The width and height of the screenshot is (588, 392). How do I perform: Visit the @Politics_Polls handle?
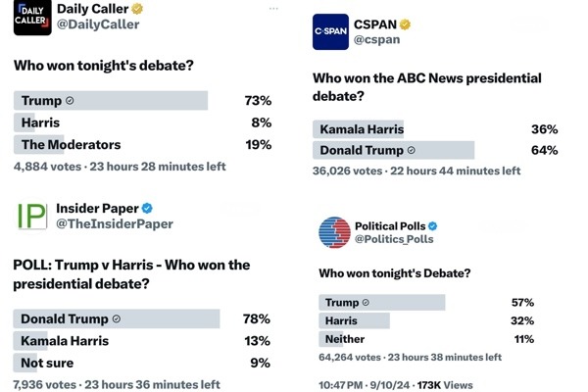click(x=394, y=240)
